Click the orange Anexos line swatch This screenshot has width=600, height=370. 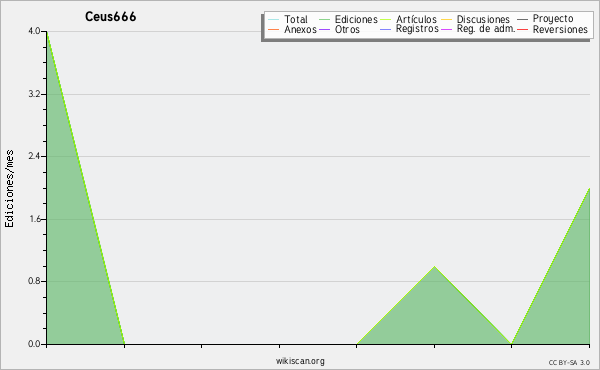tap(274, 30)
